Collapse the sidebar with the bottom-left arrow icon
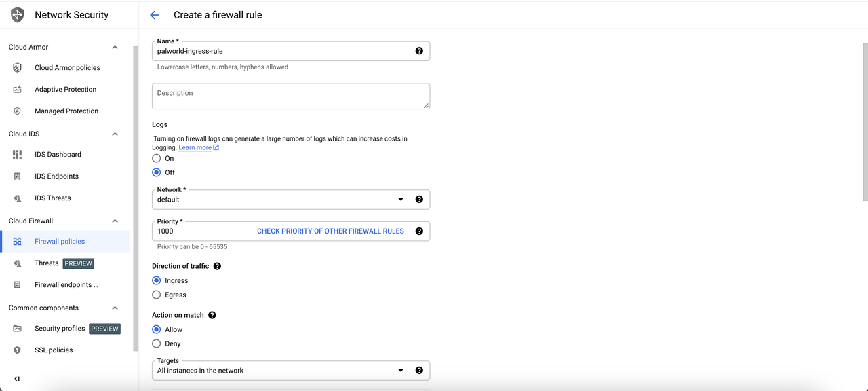 pos(17,379)
